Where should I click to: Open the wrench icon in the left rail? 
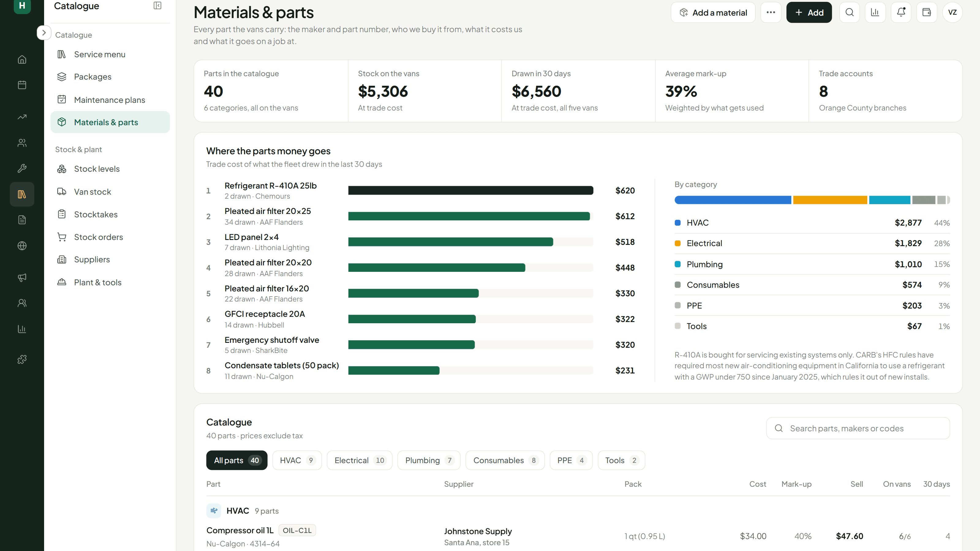click(x=22, y=168)
